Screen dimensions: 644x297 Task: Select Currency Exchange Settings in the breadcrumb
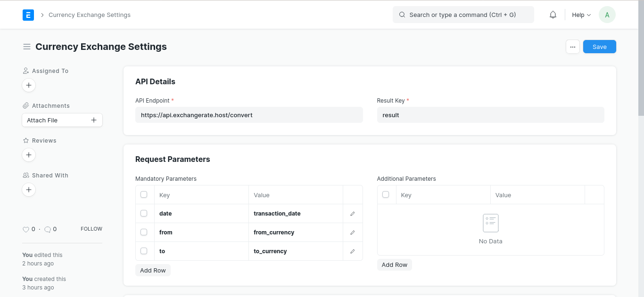[89, 15]
